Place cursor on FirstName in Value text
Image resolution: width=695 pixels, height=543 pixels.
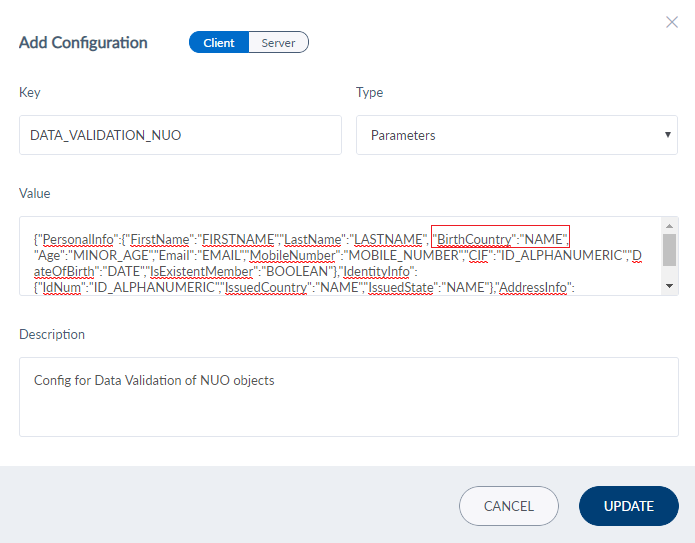[162, 239]
